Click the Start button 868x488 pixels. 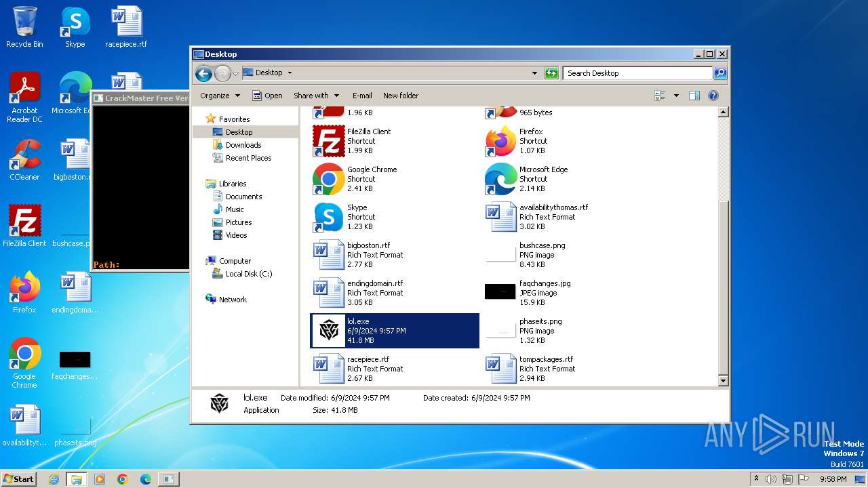(18, 479)
